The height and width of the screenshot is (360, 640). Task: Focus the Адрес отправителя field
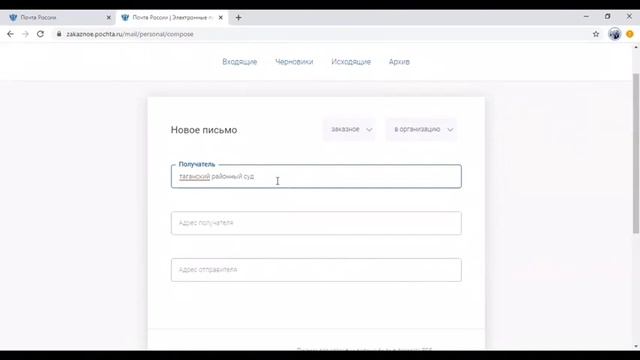click(316, 270)
